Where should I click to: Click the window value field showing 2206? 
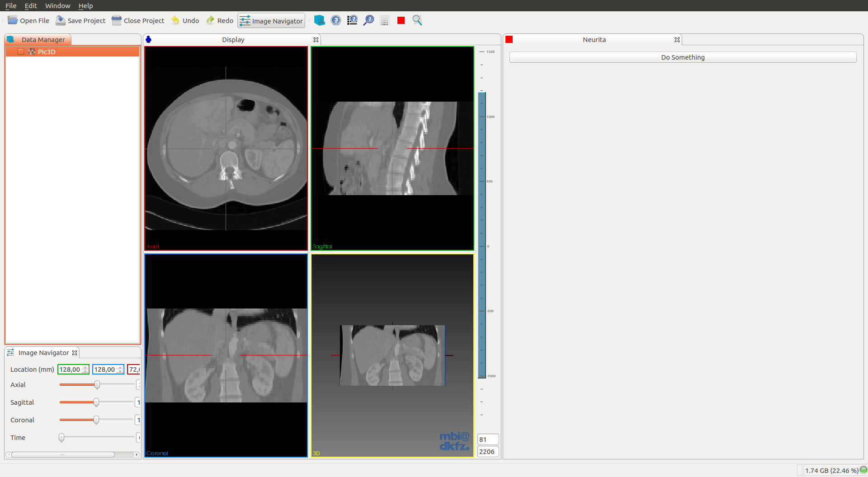(488, 452)
